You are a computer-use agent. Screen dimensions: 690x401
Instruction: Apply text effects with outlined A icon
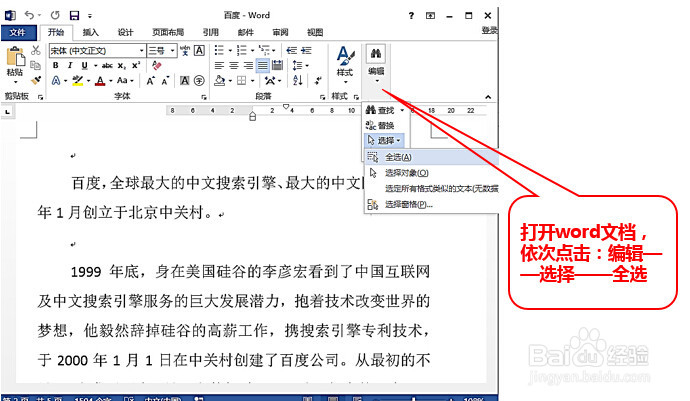(56, 81)
